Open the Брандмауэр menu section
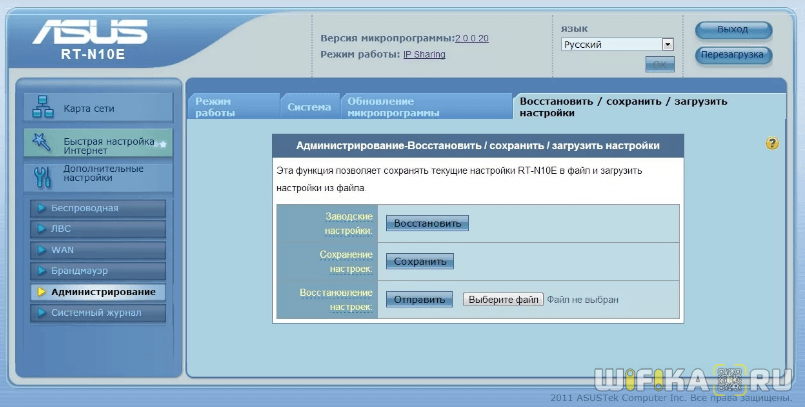The width and height of the screenshot is (805, 407). (x=98, y=270)
